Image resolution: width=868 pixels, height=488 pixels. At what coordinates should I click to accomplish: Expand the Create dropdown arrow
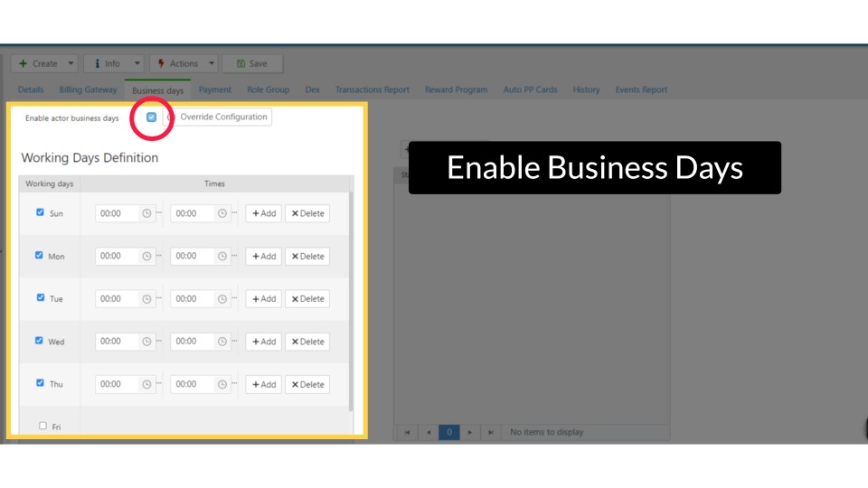[71, 64]
